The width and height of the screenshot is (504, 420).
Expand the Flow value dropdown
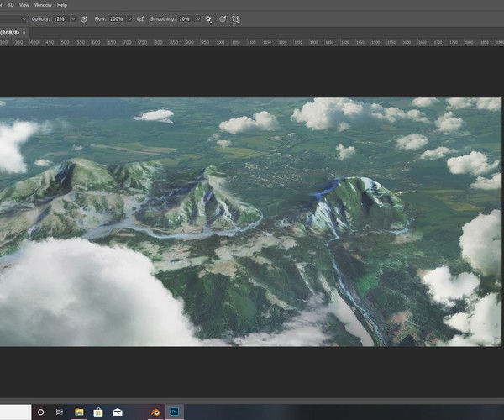129,19
